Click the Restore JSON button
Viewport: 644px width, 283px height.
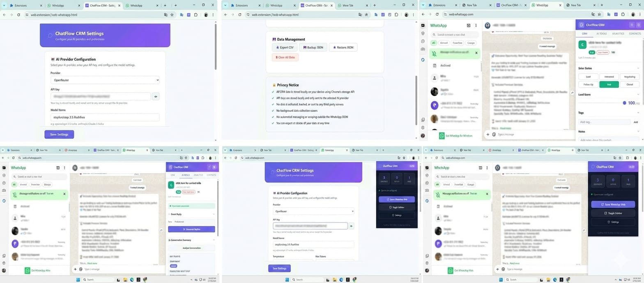coord(343,47)
